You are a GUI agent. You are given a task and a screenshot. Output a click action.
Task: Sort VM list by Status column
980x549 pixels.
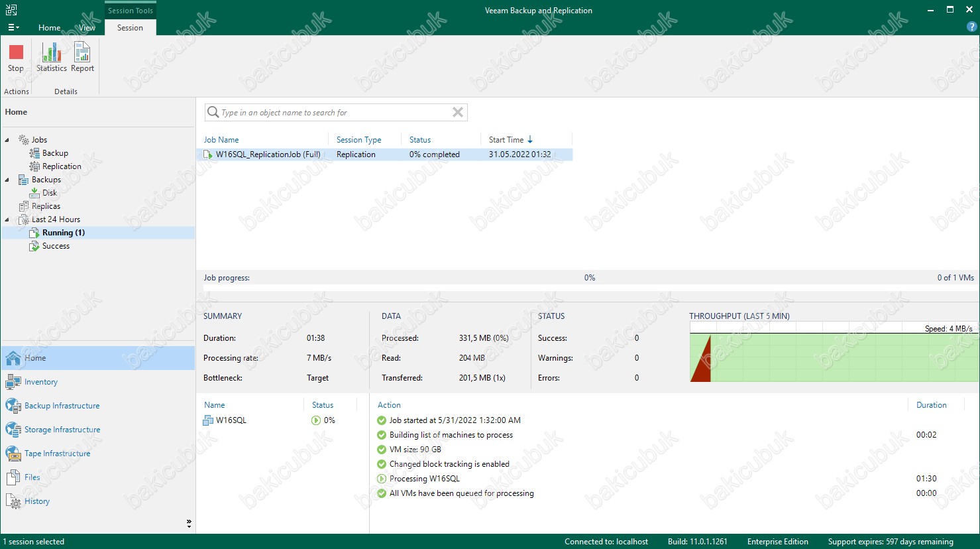[x=323, y=405]
